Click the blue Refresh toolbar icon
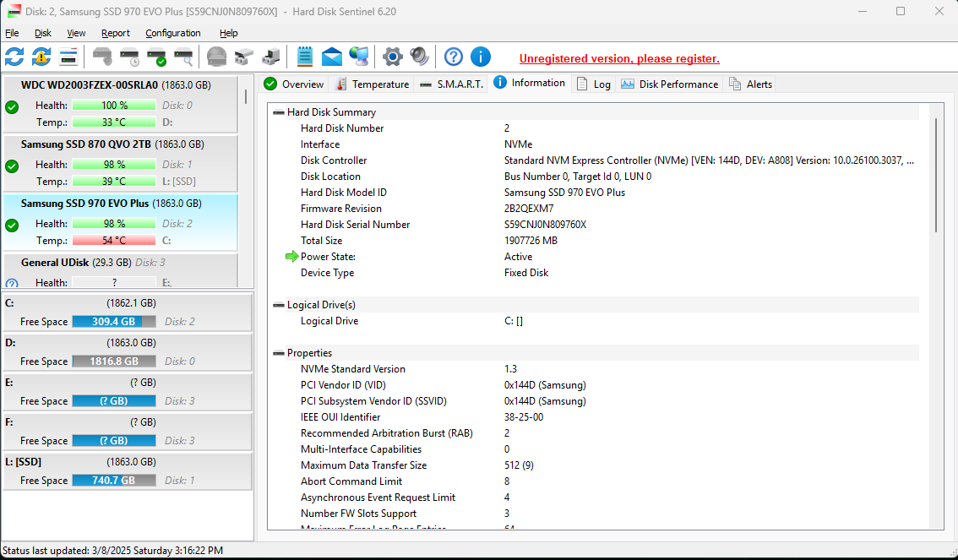Screen dimensions: 958x560 coord(14,57)
